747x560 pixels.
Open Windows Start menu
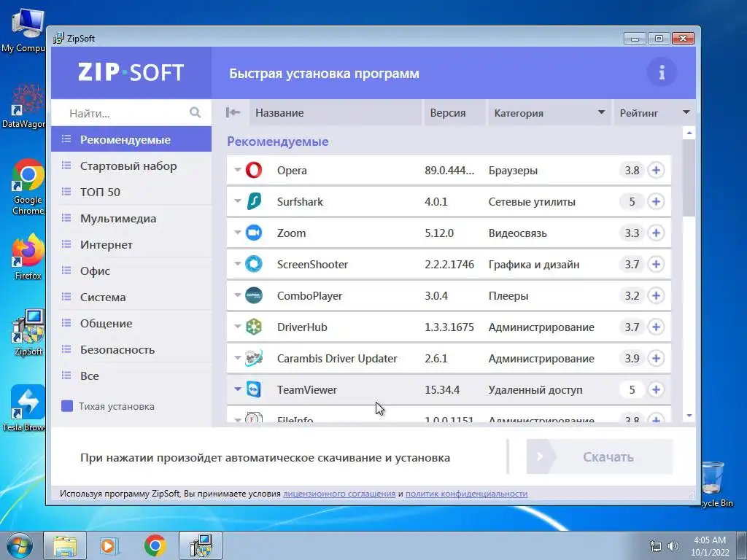19,545
